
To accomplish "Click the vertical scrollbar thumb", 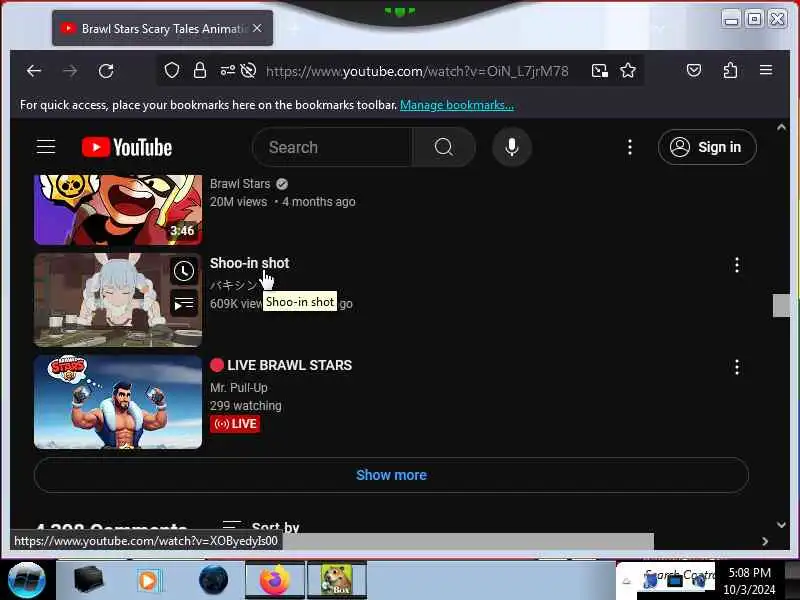I will click(781, 306).
